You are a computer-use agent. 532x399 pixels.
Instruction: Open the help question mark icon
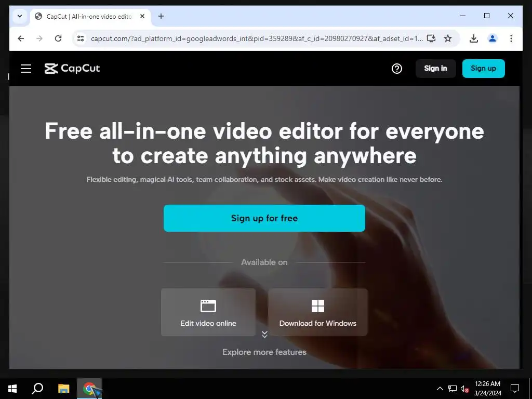[x=396, y=69]
